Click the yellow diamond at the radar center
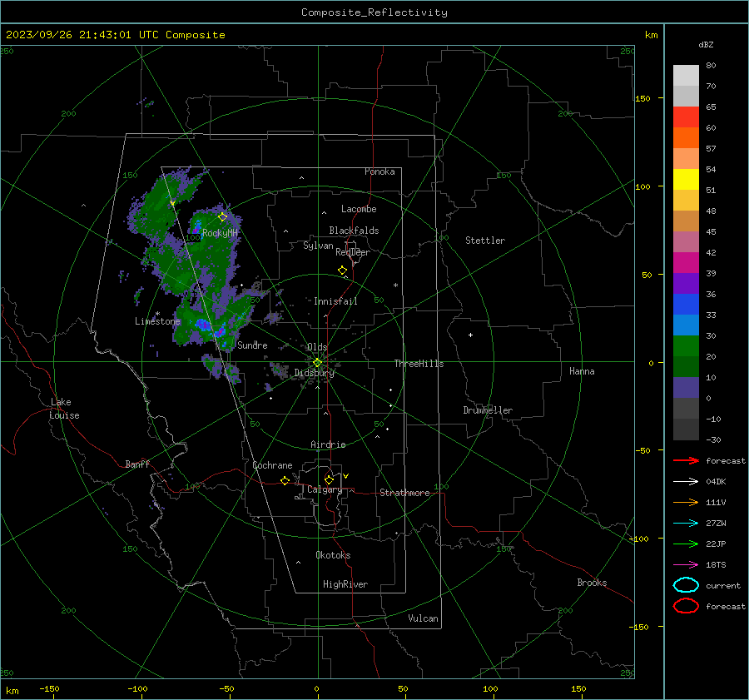Screen dimensions: 749x700 click(317, 362)
